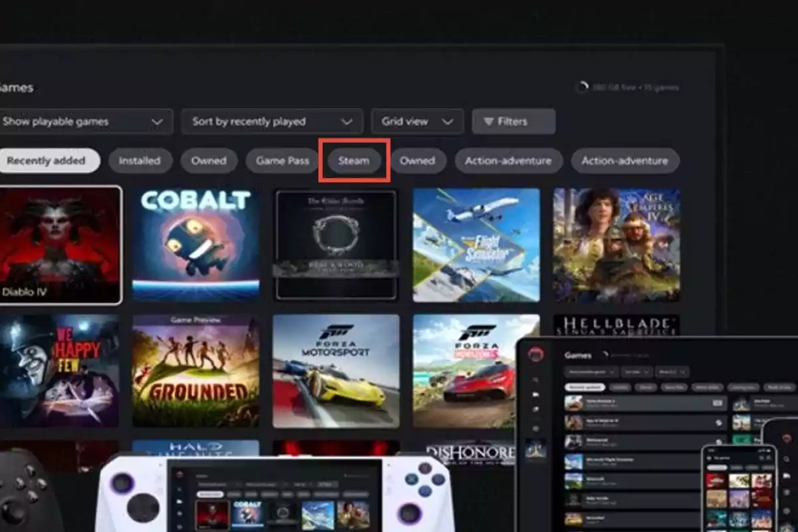Open the Show playable games dropdown
798x532 pixels.
click(x=85, y=122)
